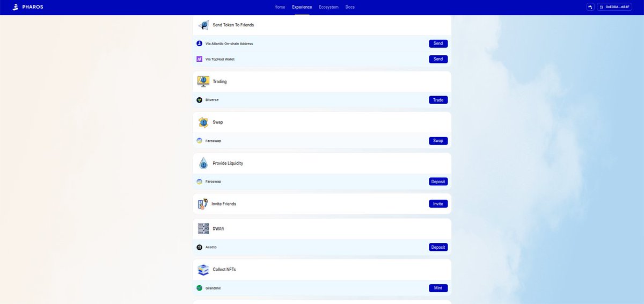Click 'Via Atlantic On-chain Address' text
Viewport: 644px width, 304px height.
click(x=229, y=44)
